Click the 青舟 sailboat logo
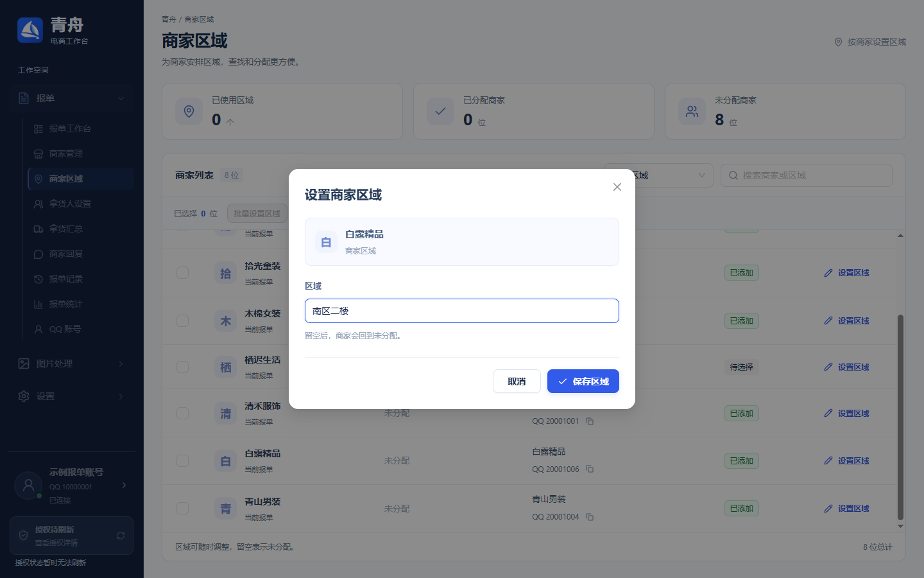 [x=30, y=30]
